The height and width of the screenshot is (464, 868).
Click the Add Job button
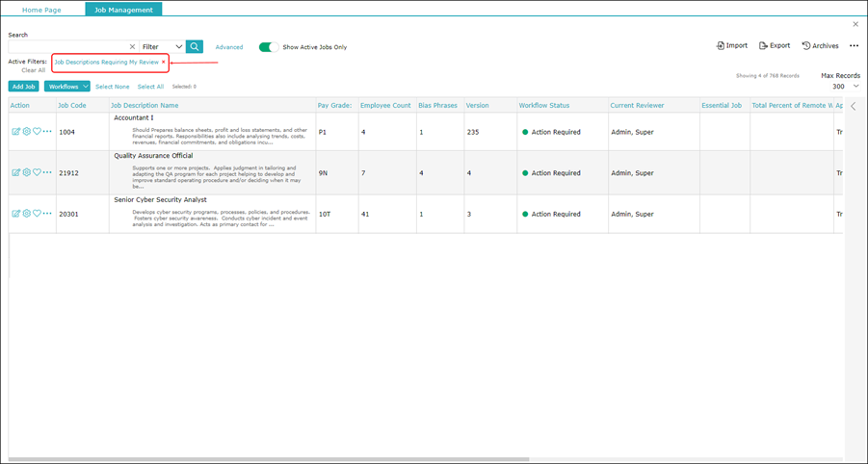[x=24, y=87]
